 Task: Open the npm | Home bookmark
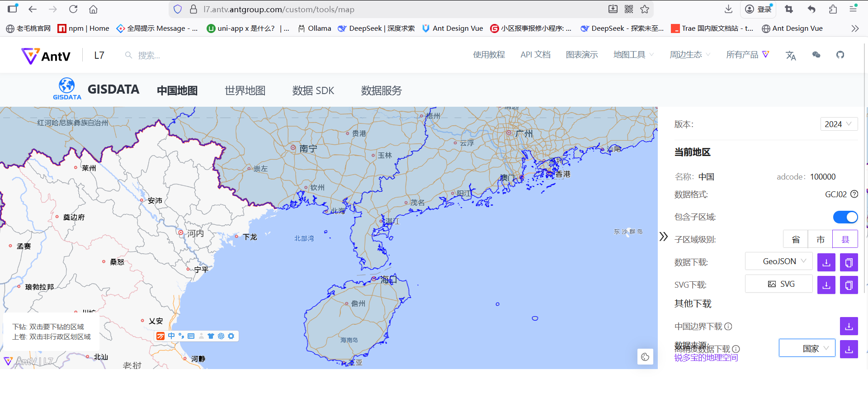tap(84, 28)
